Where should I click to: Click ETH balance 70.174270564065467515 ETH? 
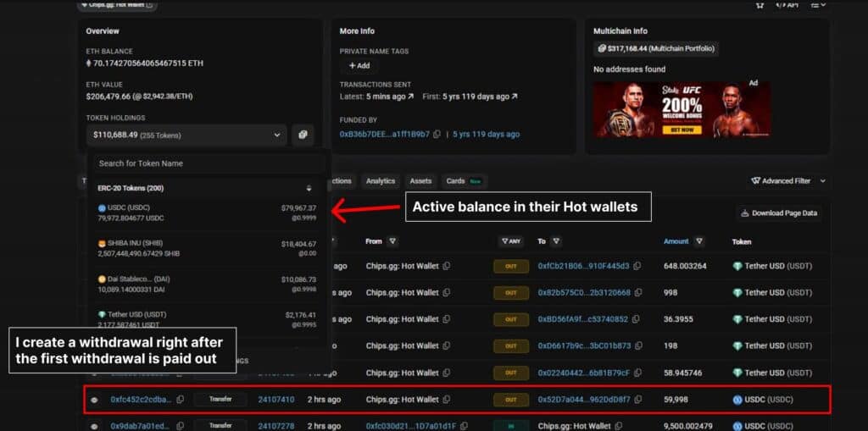coord(144,63)
